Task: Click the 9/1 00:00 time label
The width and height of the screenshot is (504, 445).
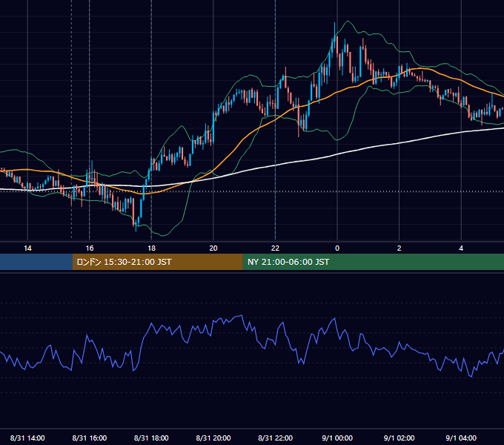Action: tap(337, 438)
